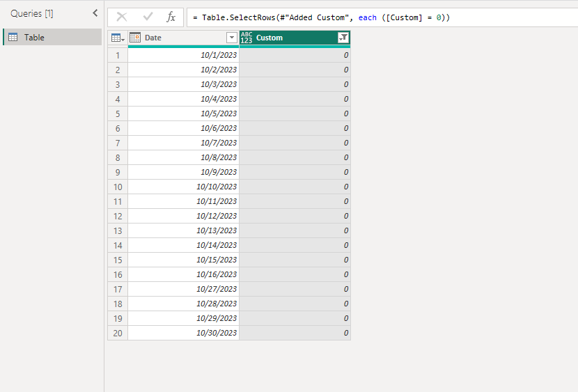Viewport: 578px width, 392px height.
Task: Click the date cell 10/12/2023
Action: click(x=184, y=216)
